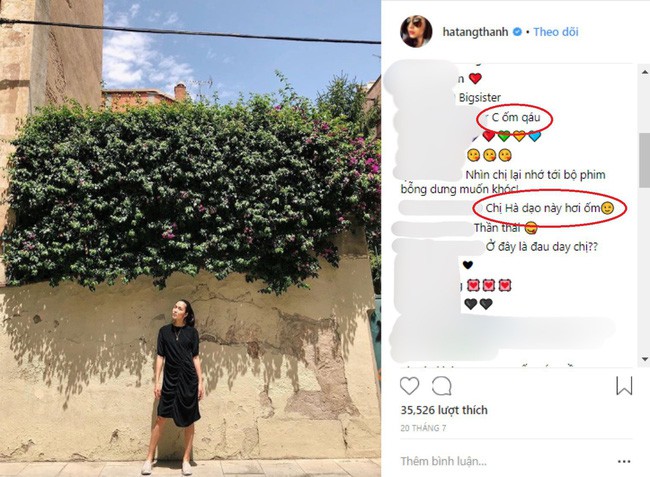
Task: Open the comment bubble icon
Action: (441, 386)
